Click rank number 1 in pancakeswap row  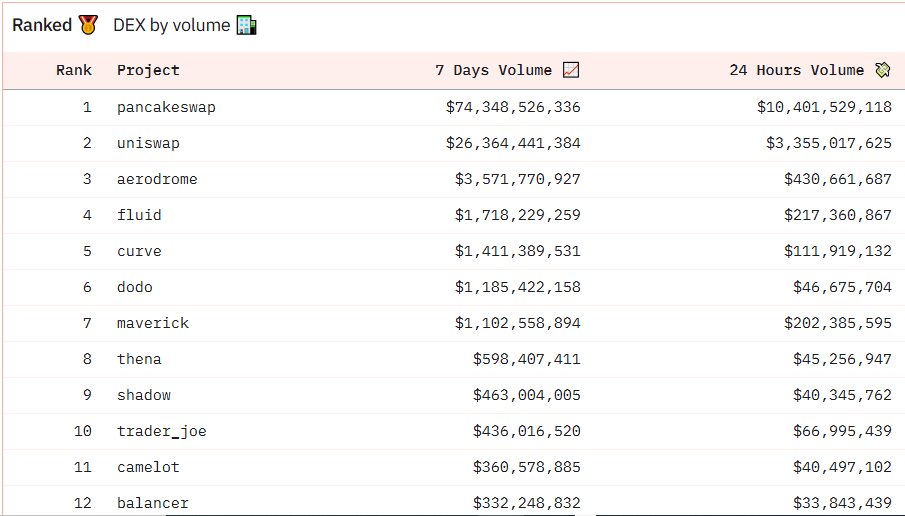(x=87, y=107)
